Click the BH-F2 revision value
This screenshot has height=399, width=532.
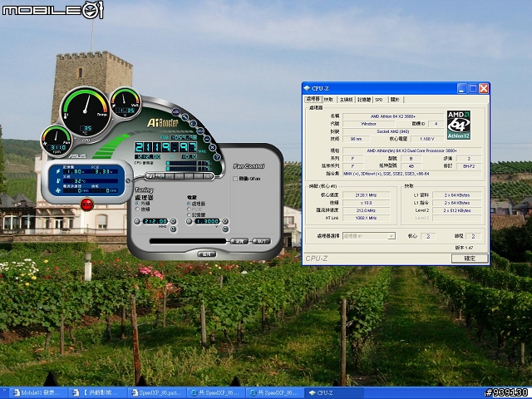(469, 166)
